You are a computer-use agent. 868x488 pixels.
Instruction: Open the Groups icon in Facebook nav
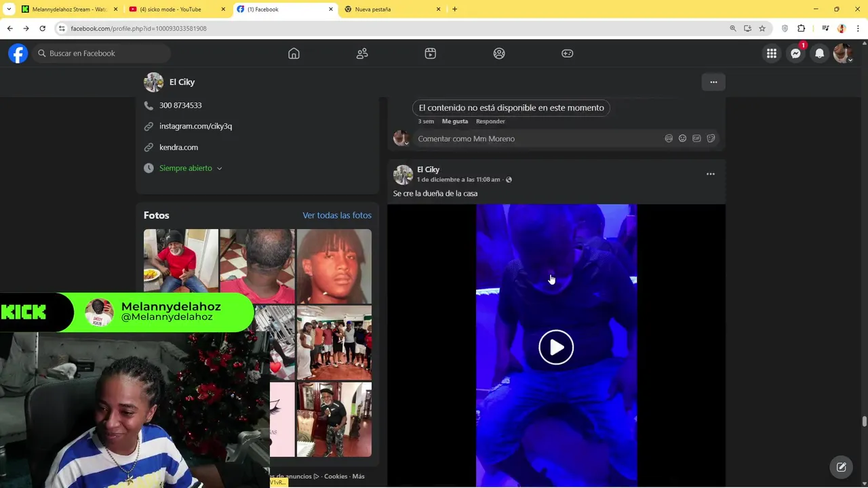click(x=499, y=54)
